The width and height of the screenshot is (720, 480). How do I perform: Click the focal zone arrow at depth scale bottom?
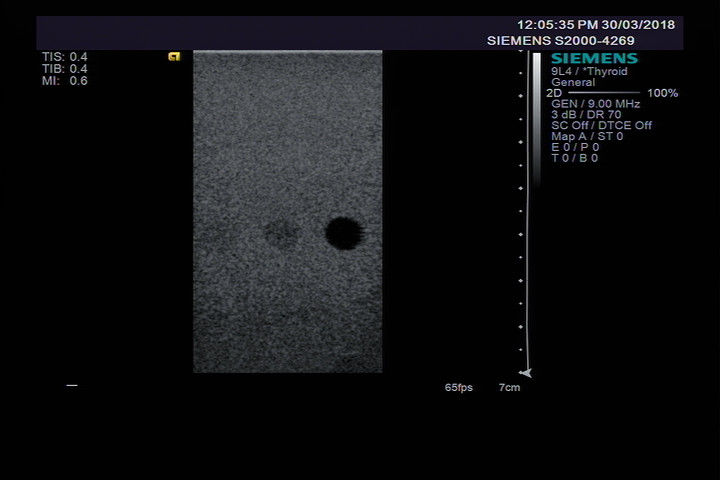(526, 373)
